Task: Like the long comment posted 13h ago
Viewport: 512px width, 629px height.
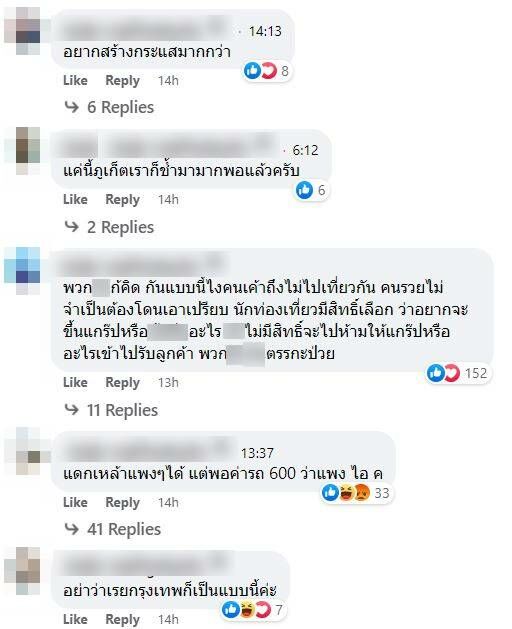Action: click(x=75, y=382)
